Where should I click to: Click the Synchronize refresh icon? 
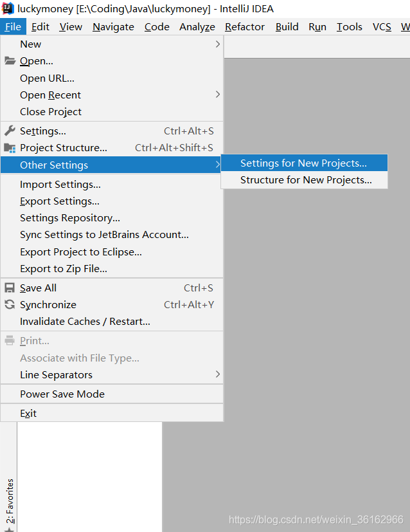coord(10,305)
